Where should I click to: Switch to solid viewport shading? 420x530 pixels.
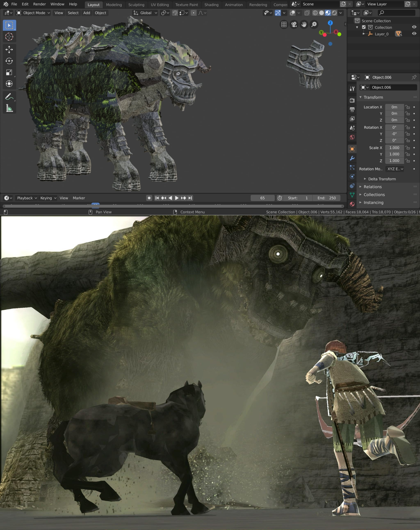click(321, 13)
